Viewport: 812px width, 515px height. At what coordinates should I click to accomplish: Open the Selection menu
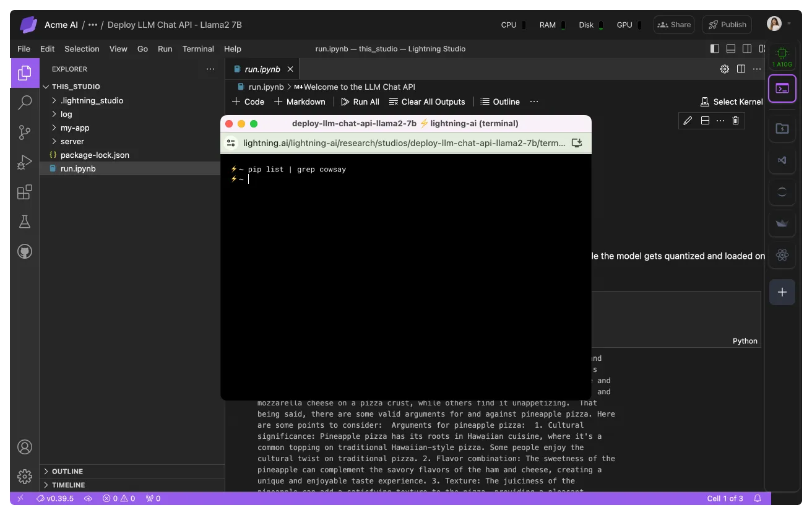pos(82,49)
